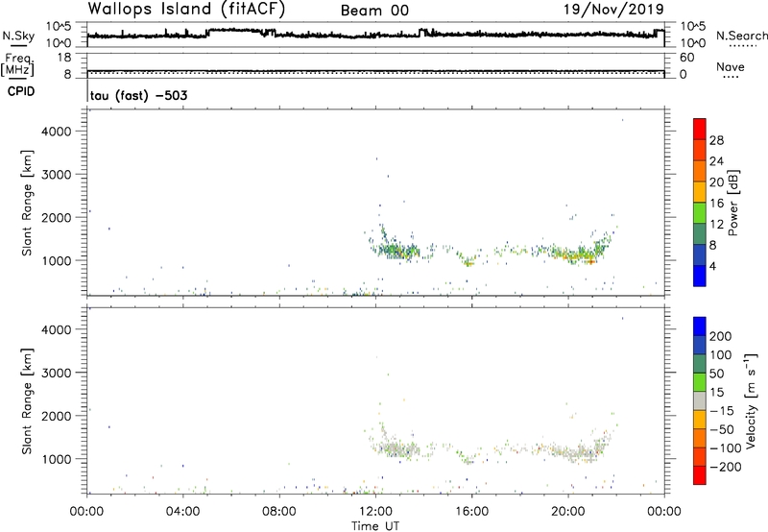Image resolution: width=768 pixels, height=532 pixels.
Task: Click '4000' on the power plot range axis
Action: (57, 132)
